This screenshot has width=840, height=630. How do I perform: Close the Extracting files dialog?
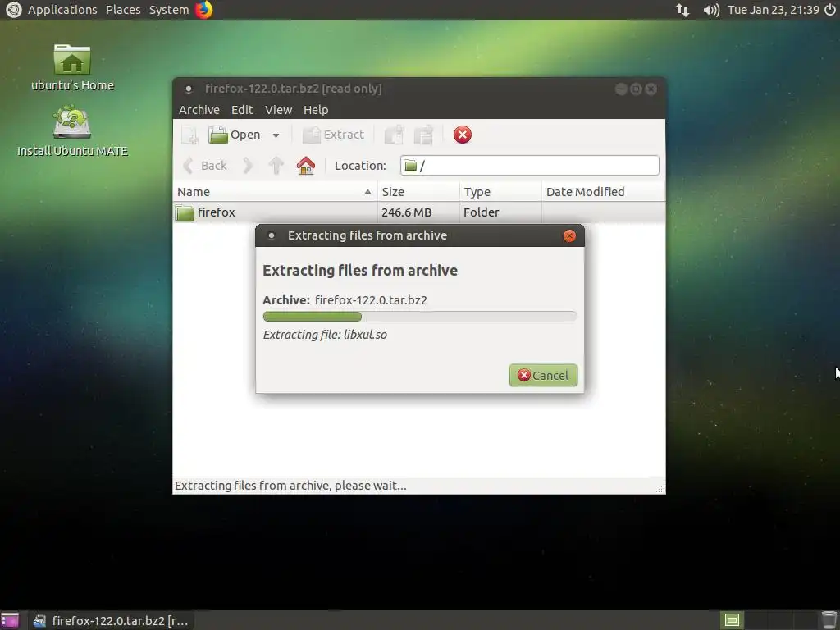point(569,235)
